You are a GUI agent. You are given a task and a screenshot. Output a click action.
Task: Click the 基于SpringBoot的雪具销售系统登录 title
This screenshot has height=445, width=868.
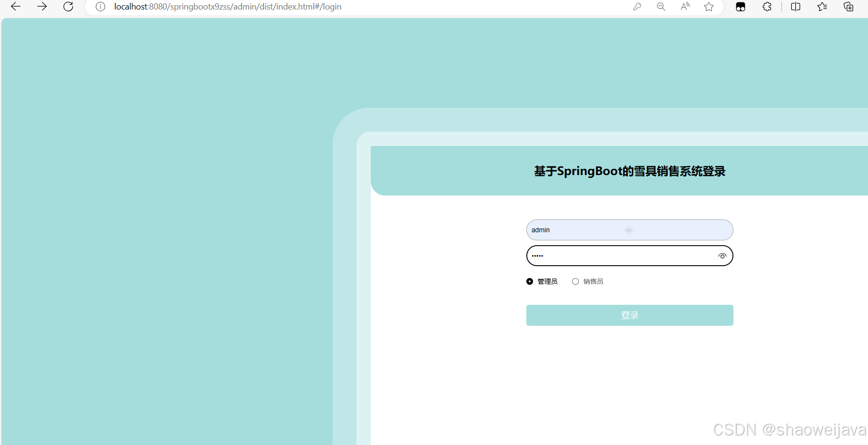[629, 171]
